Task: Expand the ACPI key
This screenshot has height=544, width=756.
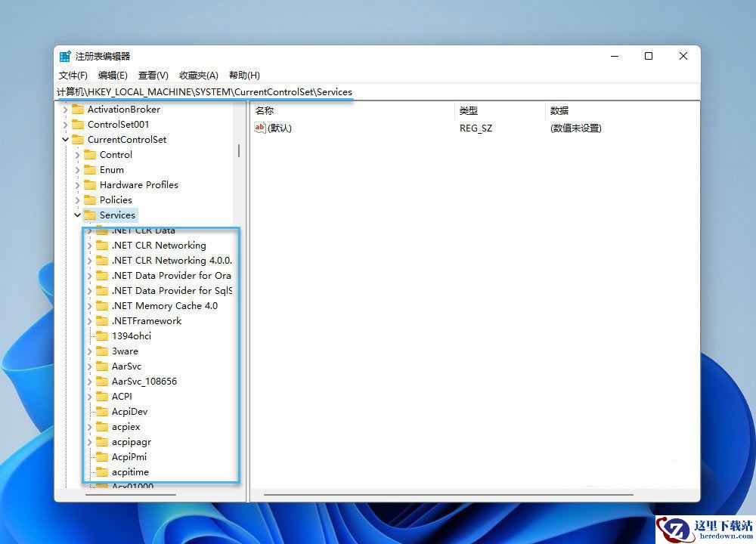Action: (90, 397)
